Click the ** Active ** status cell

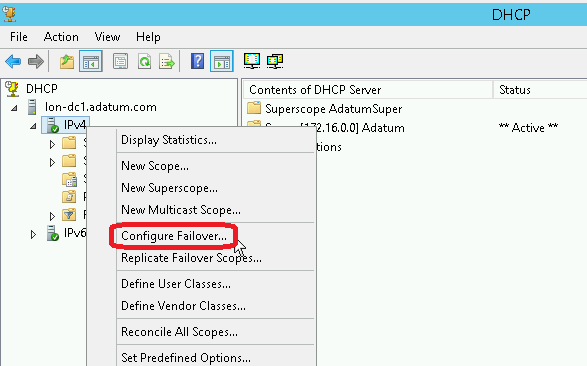pyautogui.click(x=528, y=128)
